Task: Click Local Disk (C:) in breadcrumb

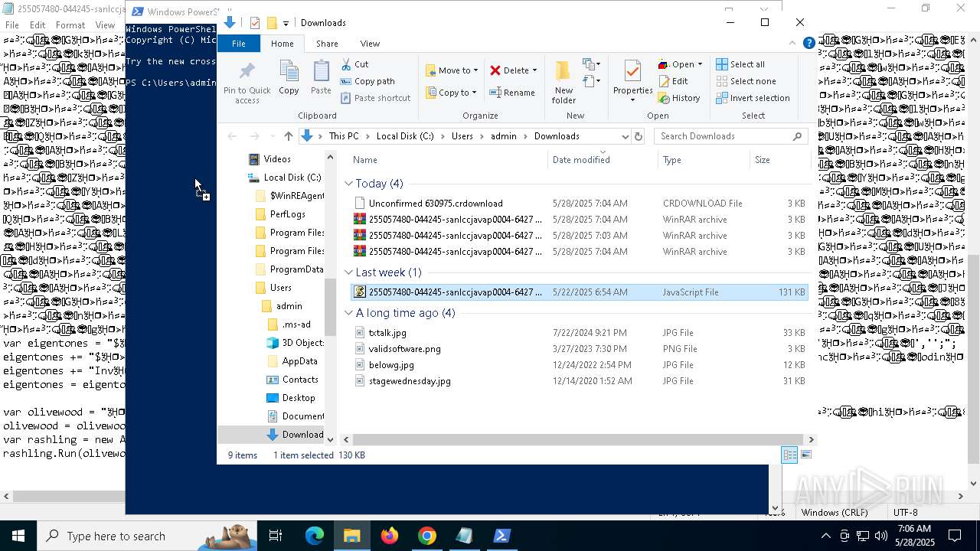Action: 405,136
